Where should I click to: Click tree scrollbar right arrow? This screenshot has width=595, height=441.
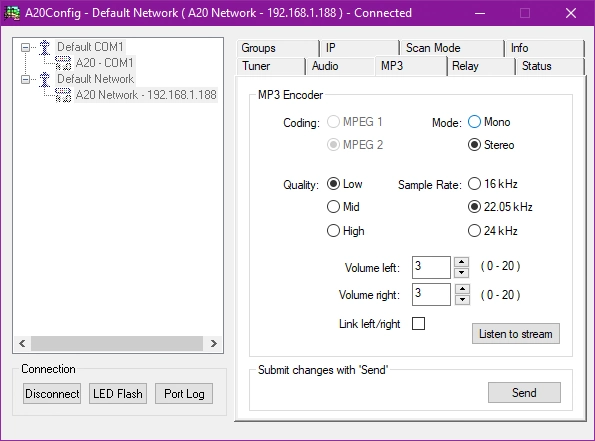(214, 343)
